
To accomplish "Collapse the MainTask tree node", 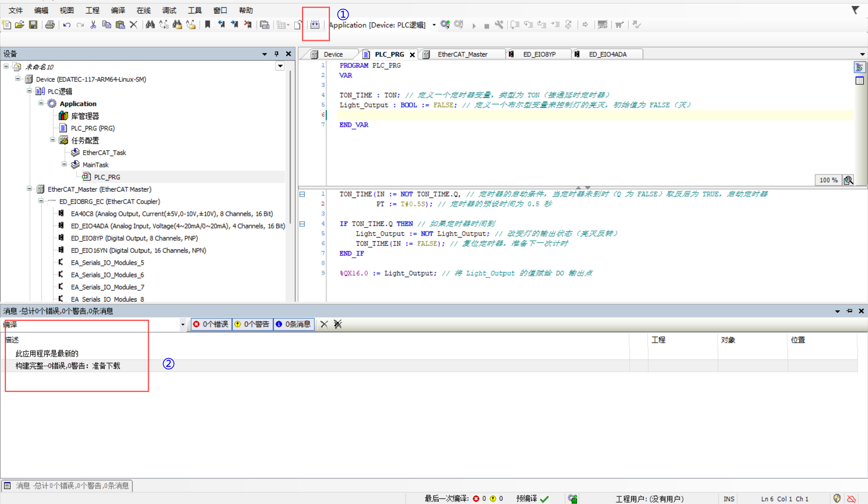I will click(x=64, y=164).
